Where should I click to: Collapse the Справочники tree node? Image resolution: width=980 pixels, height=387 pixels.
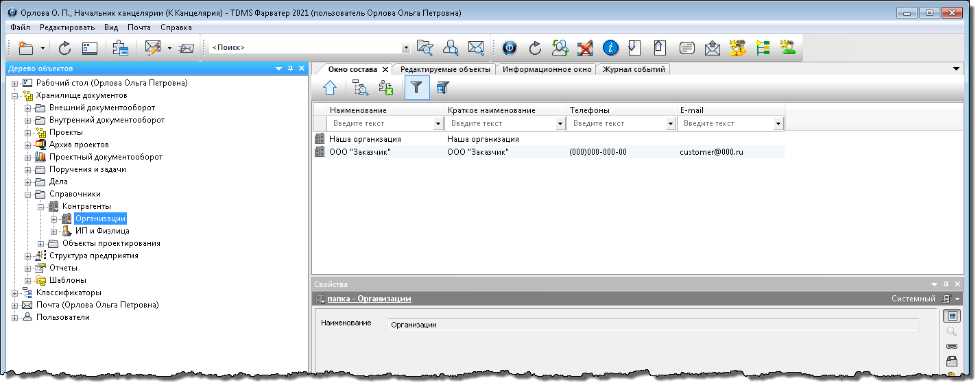[28, 195]
